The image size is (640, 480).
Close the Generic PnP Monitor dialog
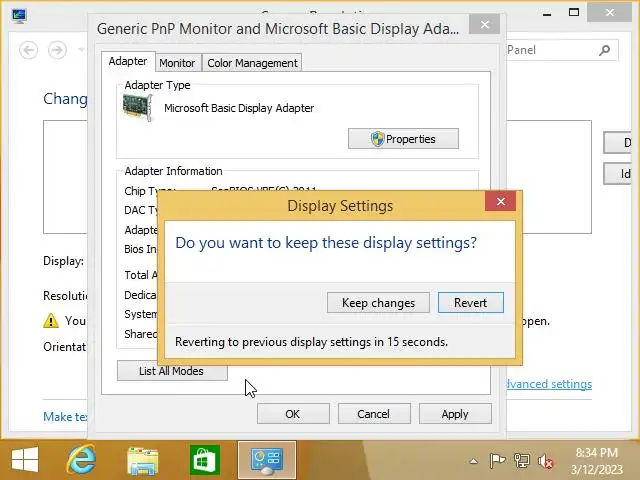point(484,25)
